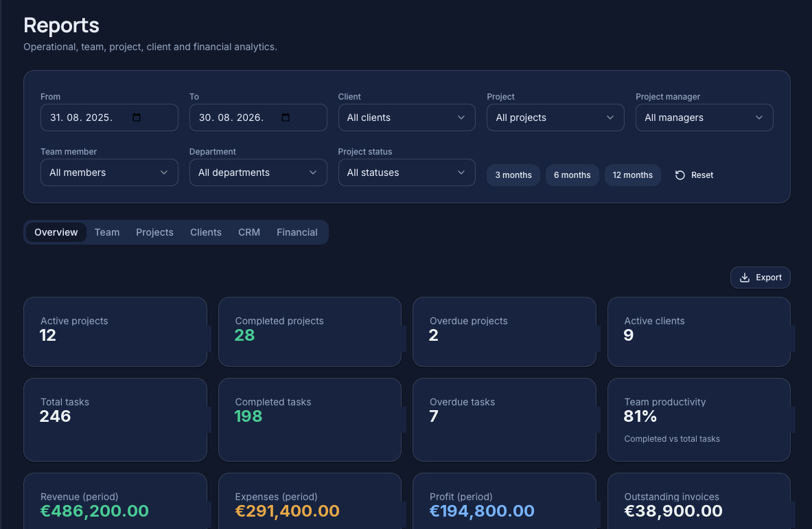Select the Overview tab
The image size is (812, 529).
56,233
